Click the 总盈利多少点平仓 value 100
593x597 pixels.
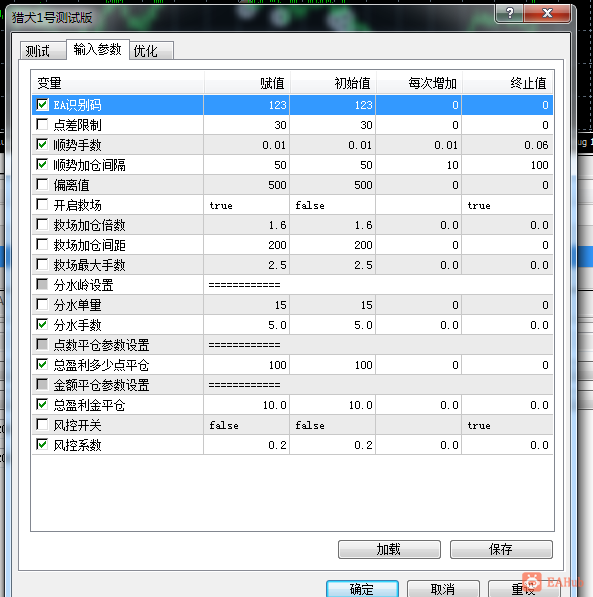(x=246, y=365)
